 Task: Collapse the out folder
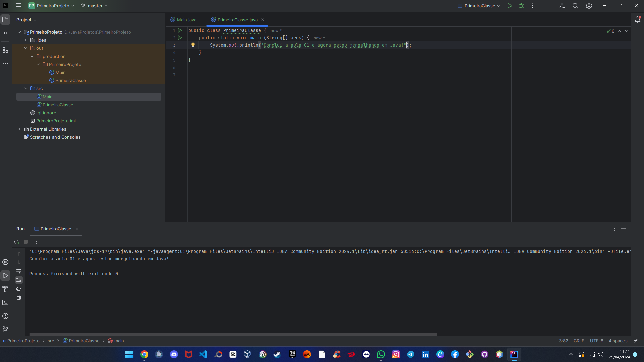point(26,48)
